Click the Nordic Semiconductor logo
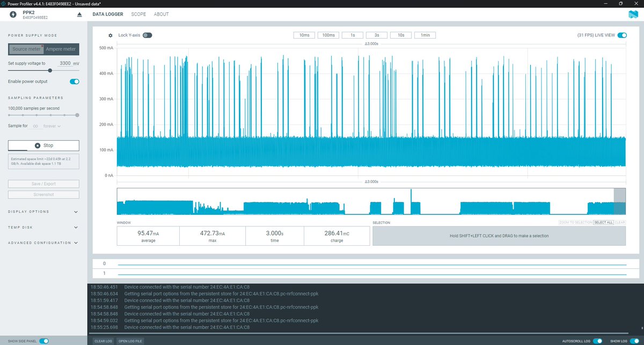 click(633, 14)
